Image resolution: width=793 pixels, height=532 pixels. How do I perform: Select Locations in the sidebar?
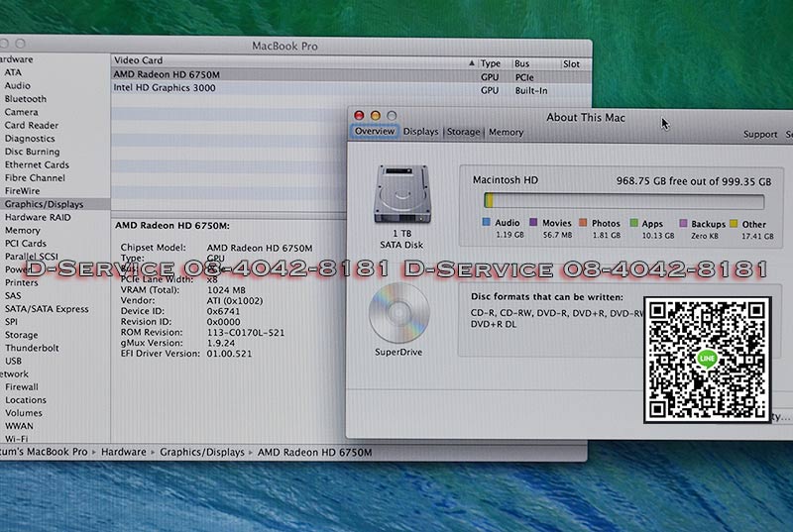pos(26,399)
